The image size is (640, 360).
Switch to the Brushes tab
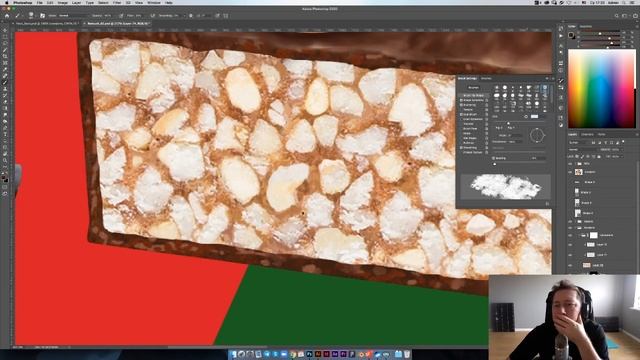(x=486, y=78)
